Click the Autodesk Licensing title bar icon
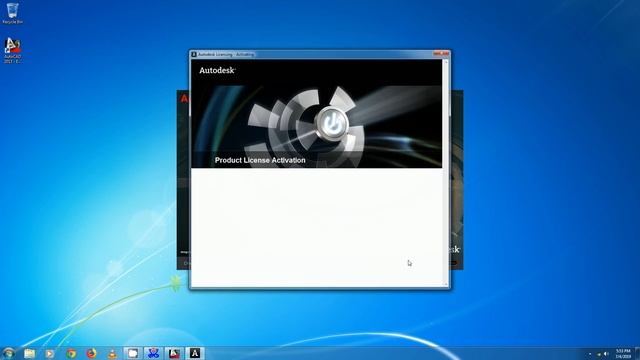The height and width of the screenshot is (360, 640). (x=194, y=54)
